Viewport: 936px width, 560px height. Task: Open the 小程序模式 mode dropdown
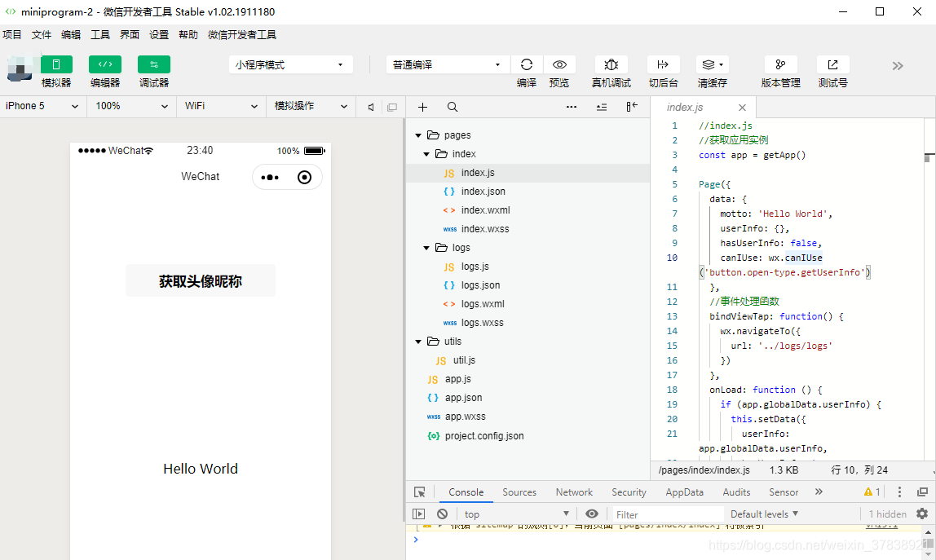point(291,64)
